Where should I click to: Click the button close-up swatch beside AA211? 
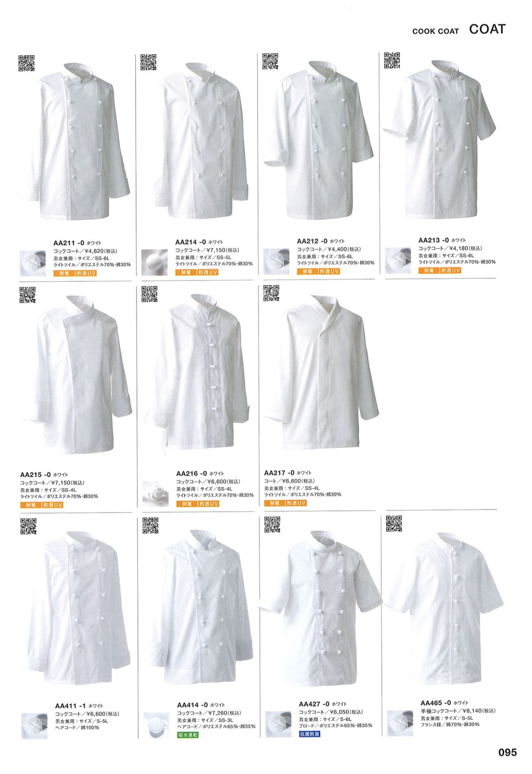[33, 263]
